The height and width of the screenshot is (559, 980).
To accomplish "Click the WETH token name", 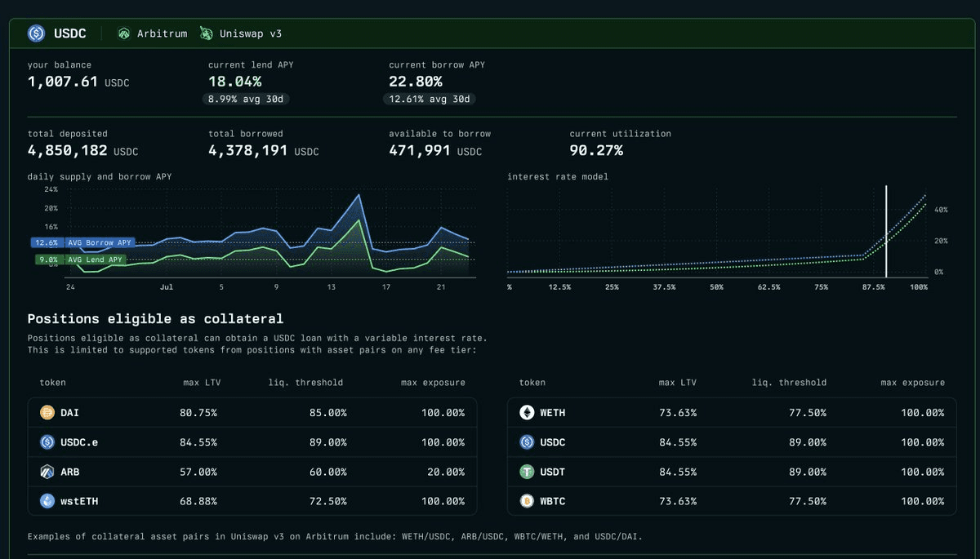I will 553,413.
